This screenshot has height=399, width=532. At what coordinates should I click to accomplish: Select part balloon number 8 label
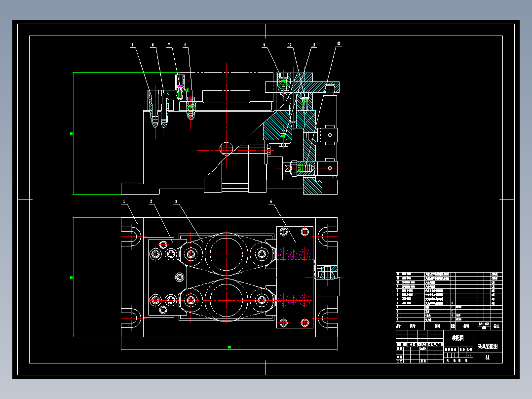[185, 45]
